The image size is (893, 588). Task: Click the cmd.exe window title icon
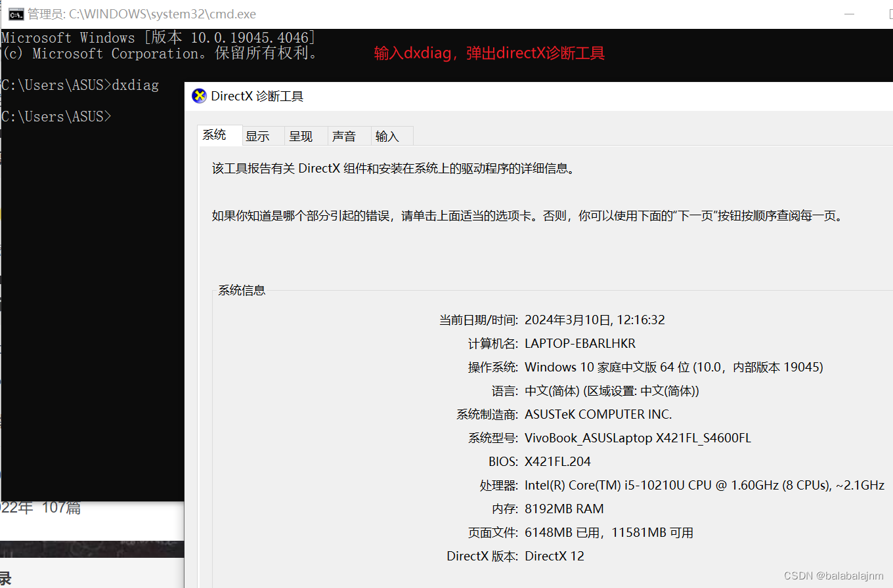coord(16,14)
